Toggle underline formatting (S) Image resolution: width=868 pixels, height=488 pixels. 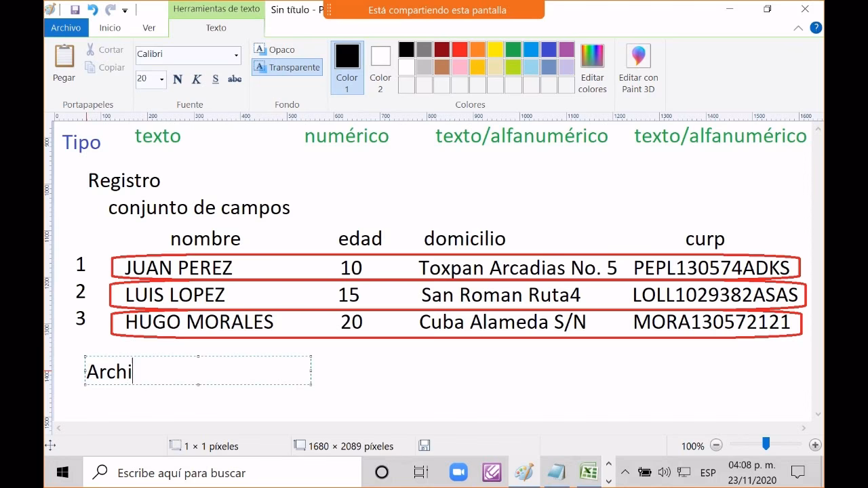click(x=216, y=79)
